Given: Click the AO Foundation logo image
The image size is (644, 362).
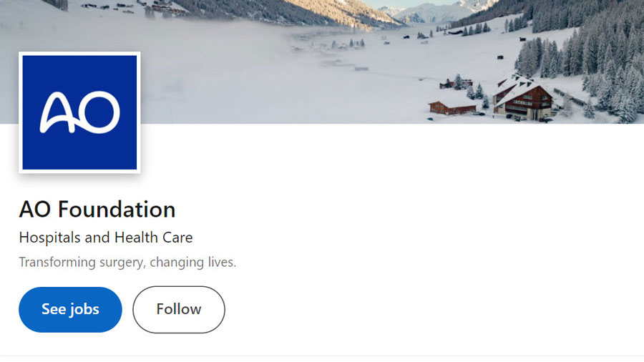Looking at the screenshot, I should click(x=79, y=112).
